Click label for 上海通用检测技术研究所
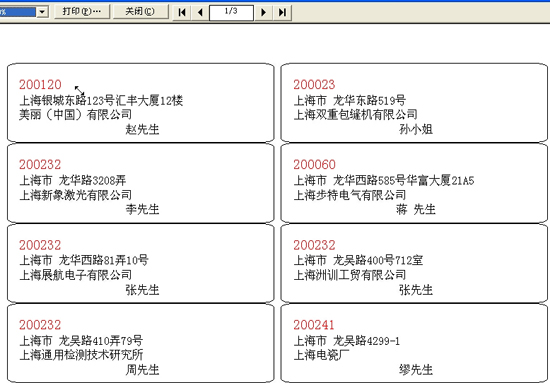The width and height of the screenshot is (550, 383). point(140,343)
